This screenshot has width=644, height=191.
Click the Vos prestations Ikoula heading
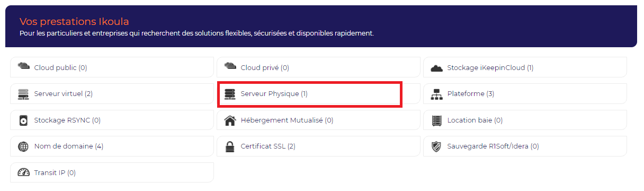74,21
